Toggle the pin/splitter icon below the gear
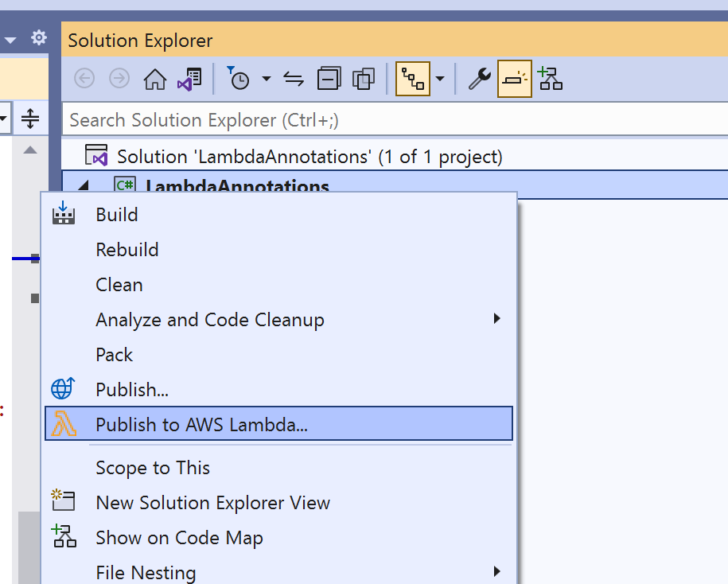The width and height of the screenshot is (728, 584). [29, 118]
